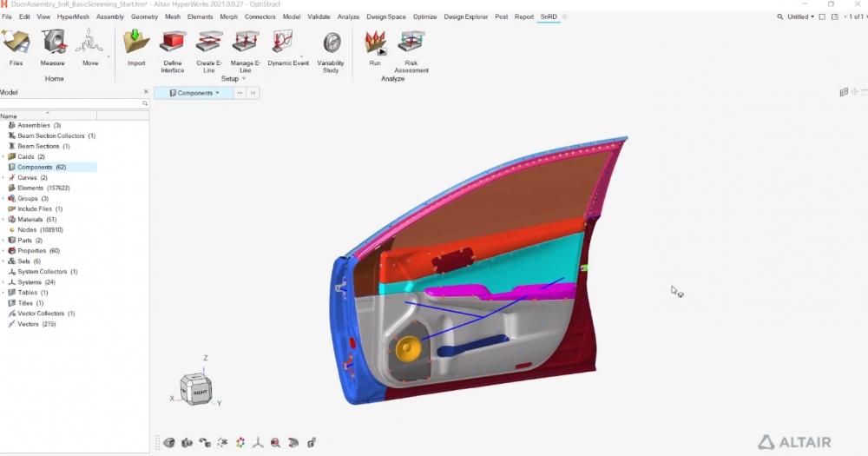Open the Post ribbon tab
The width and height of the screenshot is (868, 456).
tap(502, 17)
